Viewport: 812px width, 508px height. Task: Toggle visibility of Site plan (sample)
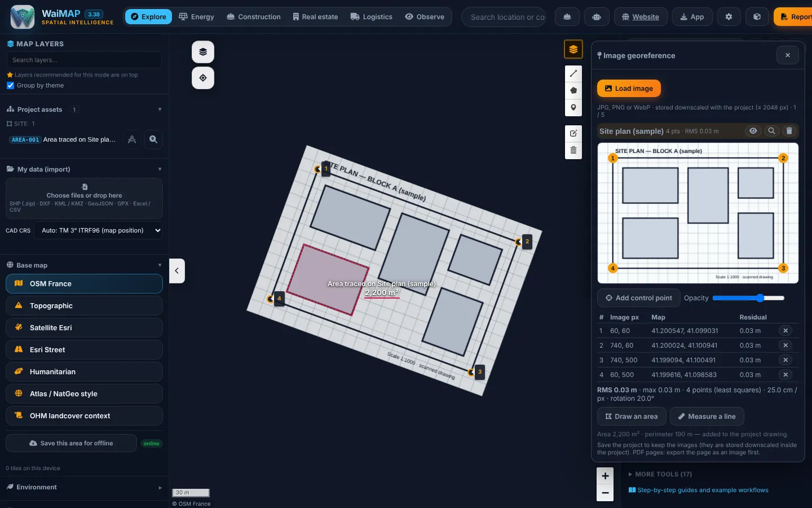tap(753, 131)
